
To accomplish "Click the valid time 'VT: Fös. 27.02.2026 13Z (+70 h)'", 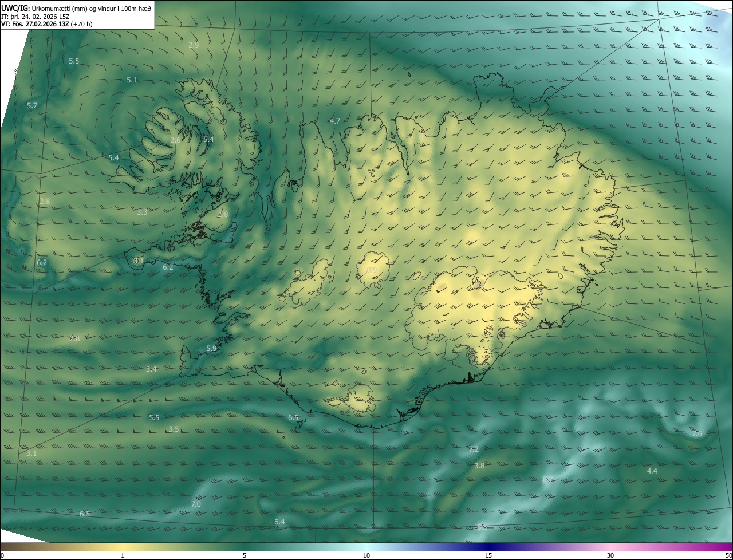I will coord(46,23).
